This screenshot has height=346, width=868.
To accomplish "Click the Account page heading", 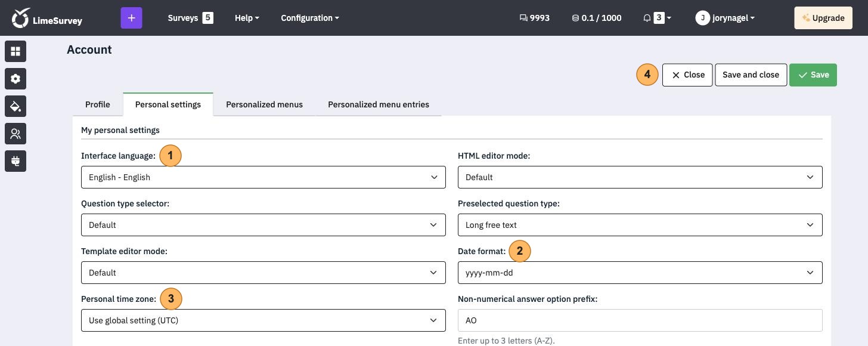I will click(89, 50).
